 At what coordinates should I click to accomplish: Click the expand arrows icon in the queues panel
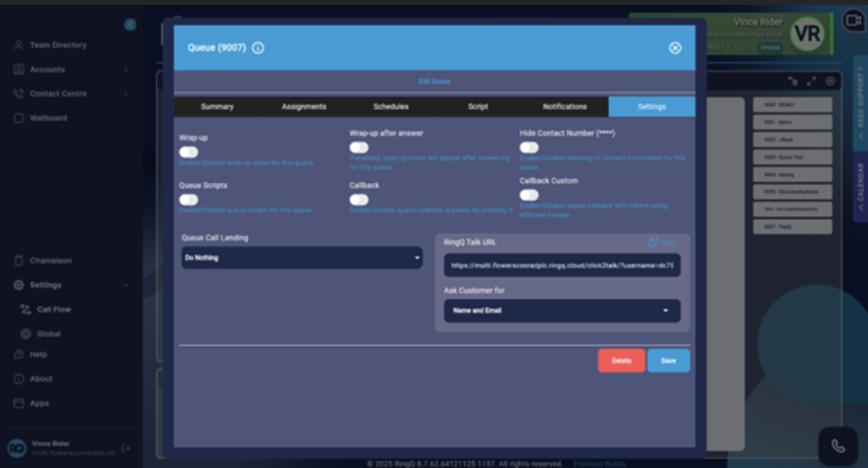click(812, 81)
